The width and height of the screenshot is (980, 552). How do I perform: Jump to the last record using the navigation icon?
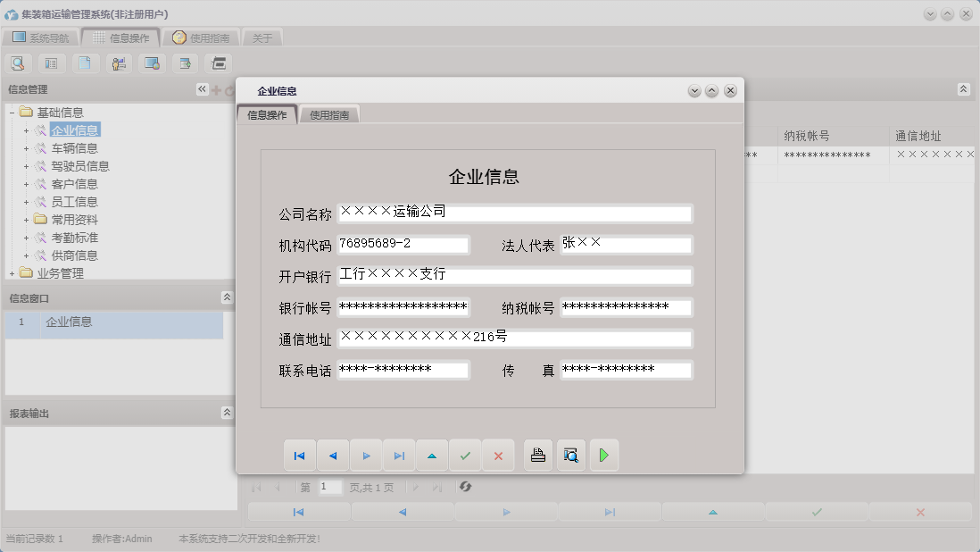[399, 455]
